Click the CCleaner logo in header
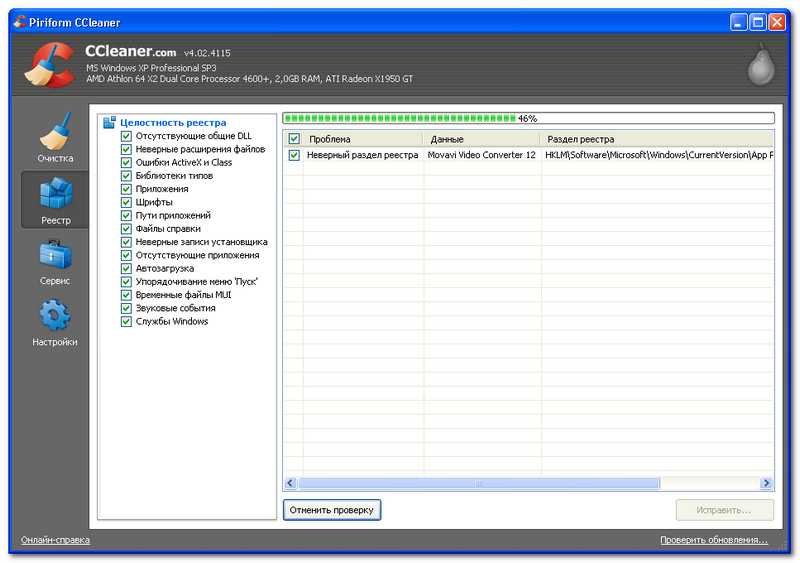This screenshot has width=800, height=563. (x=50, y=65)
